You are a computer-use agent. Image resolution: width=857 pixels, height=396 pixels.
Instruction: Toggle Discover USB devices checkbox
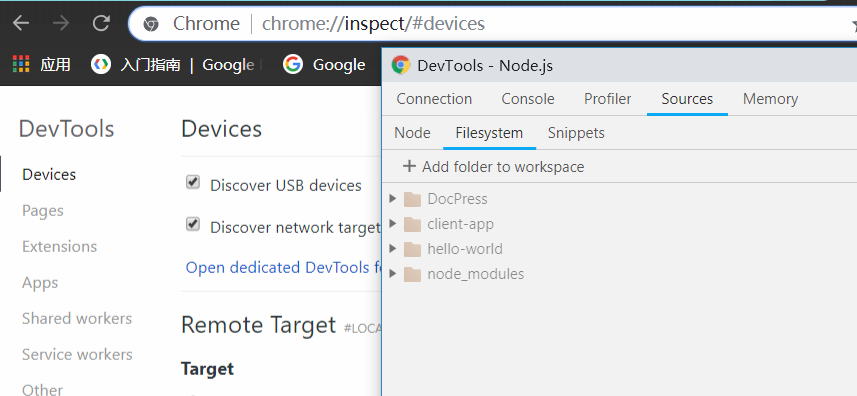192,182
